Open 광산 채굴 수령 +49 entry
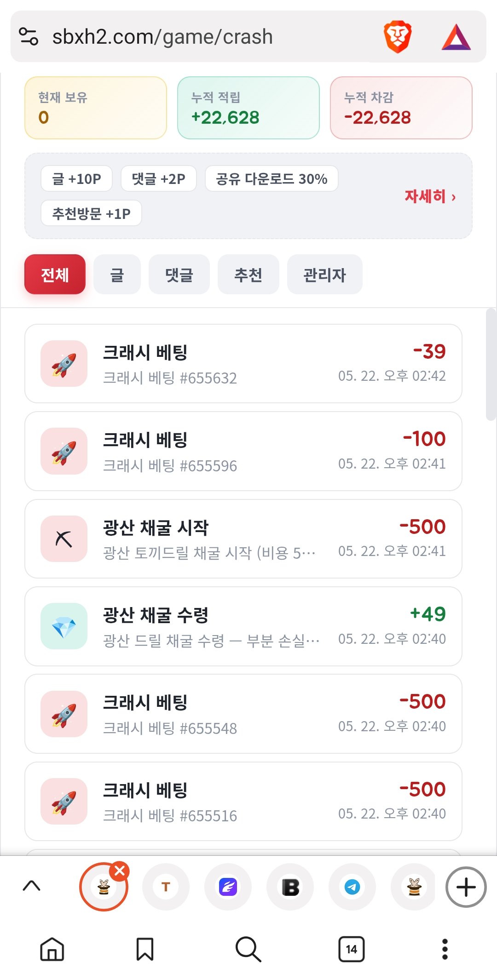Image resolution: width=497 pixels, height=980 pixels. click(243, 626)
